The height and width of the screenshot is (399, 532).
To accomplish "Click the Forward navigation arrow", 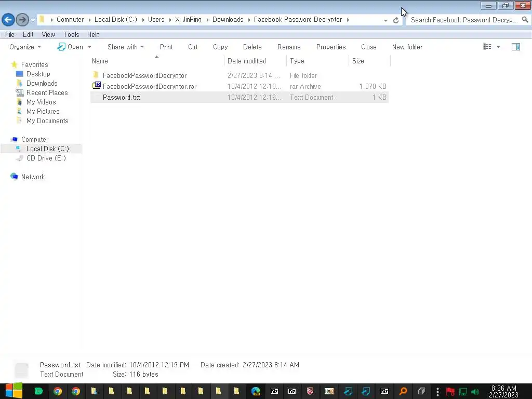I will (22, 20).
